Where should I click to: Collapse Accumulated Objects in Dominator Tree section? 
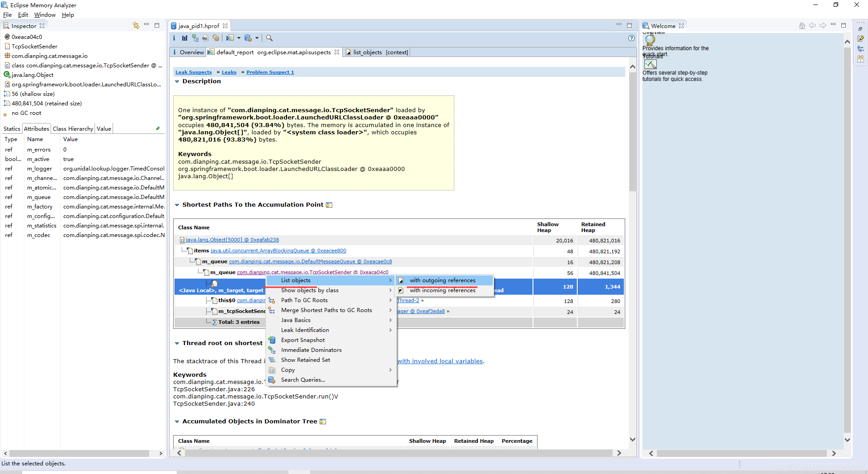177,422
